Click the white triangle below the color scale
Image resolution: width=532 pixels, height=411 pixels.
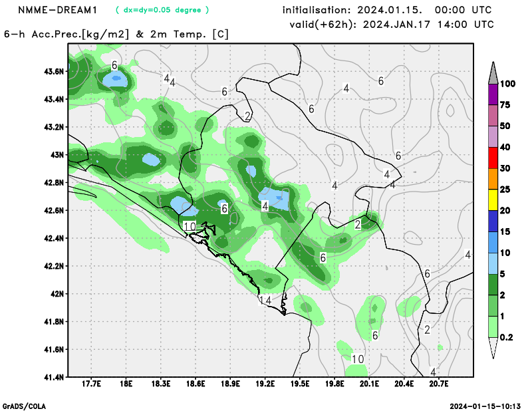click(x=493, y=348)
